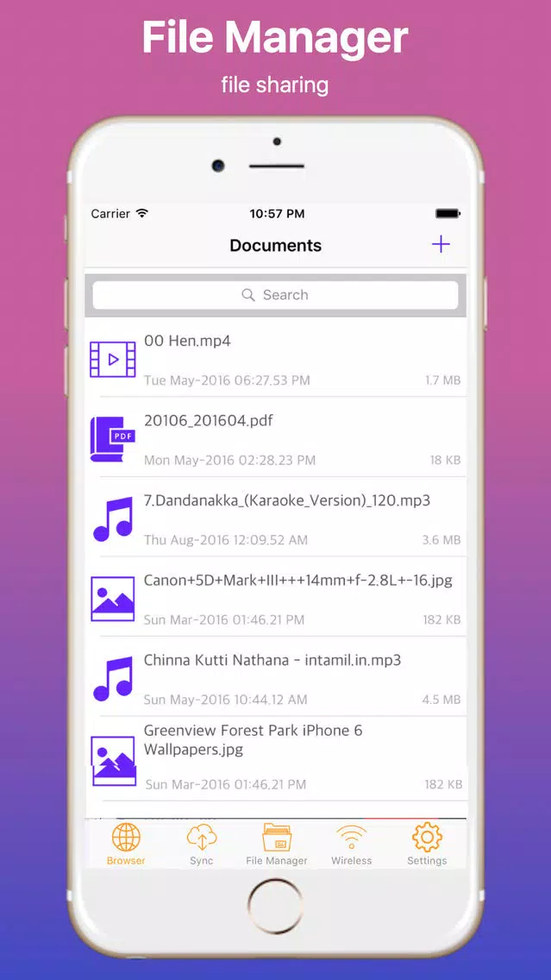Tap the plus icon to add a document
This screenshot has height=980, width=551.
(x=441, y=244)
